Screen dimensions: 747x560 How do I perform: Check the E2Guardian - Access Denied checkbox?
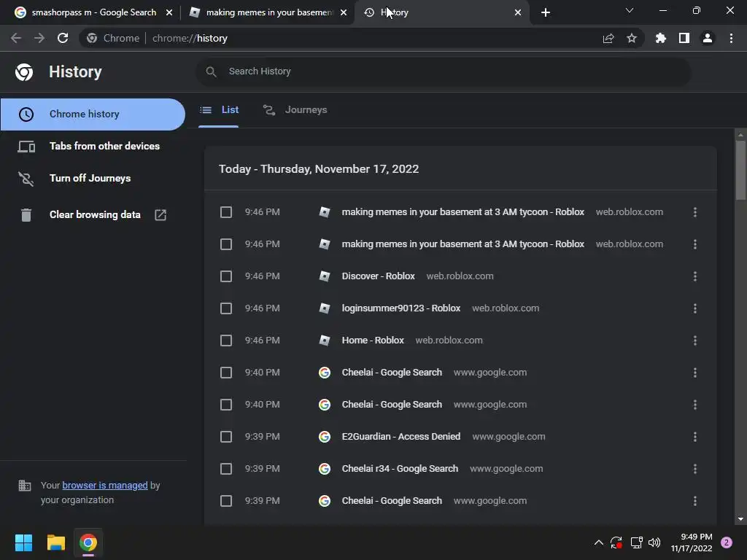(x=226, y=437)
